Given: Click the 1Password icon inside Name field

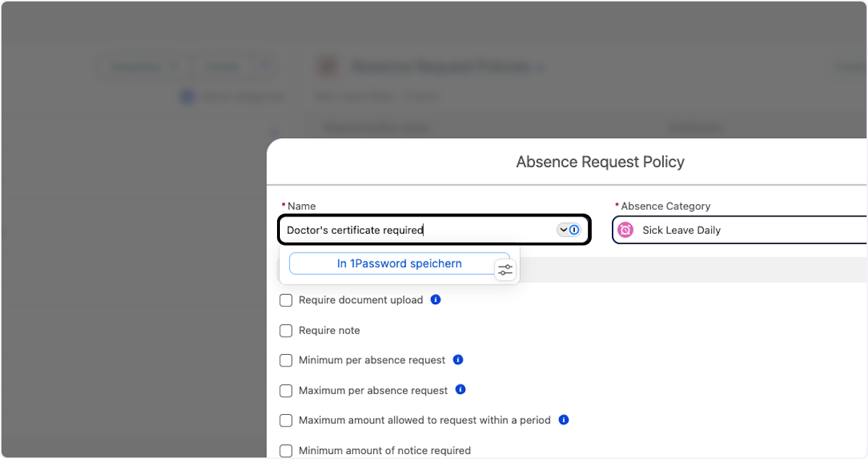Looking at the screenshot, I should (574, 230).
